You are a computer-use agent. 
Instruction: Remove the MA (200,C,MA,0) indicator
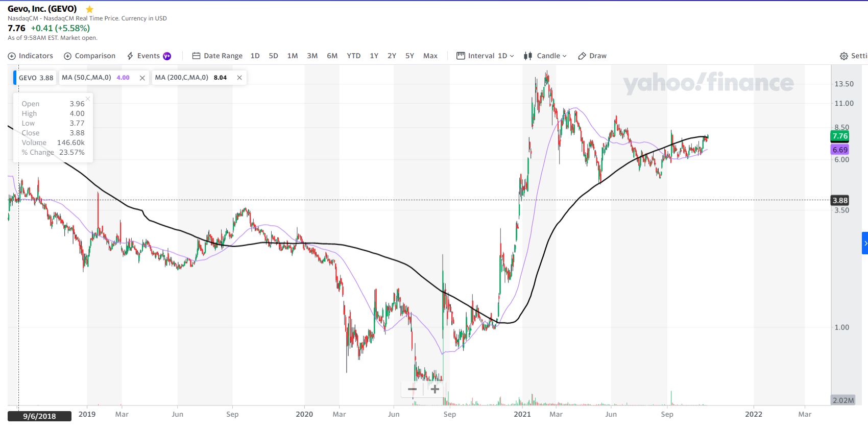(x=239, y=78)
